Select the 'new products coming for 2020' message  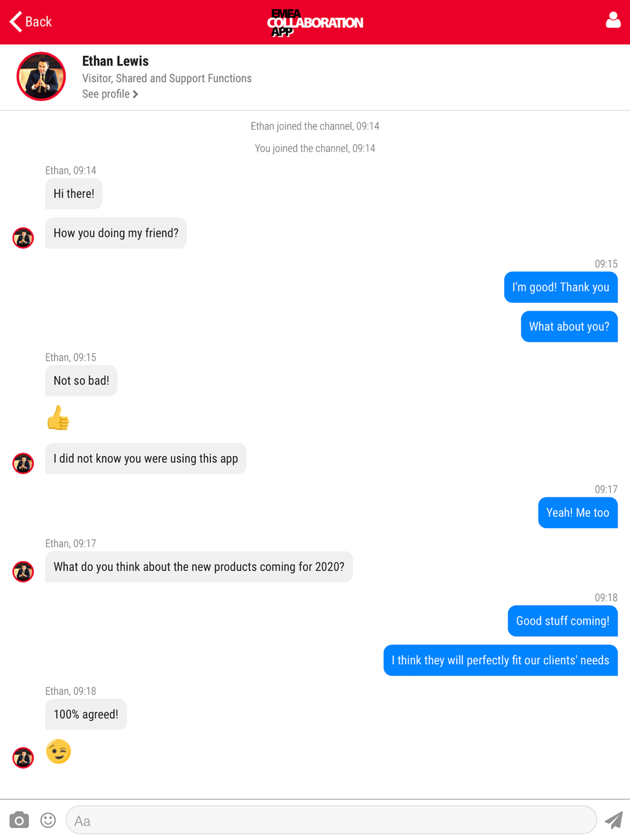199,567
